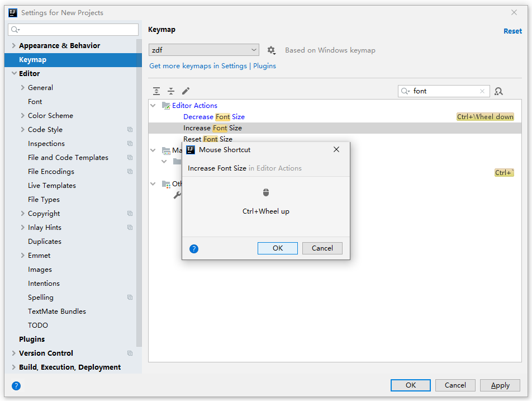This screenshot has height=401, width=532.
Task: Open Live Templates settings
Action: (x=52, y=185)
